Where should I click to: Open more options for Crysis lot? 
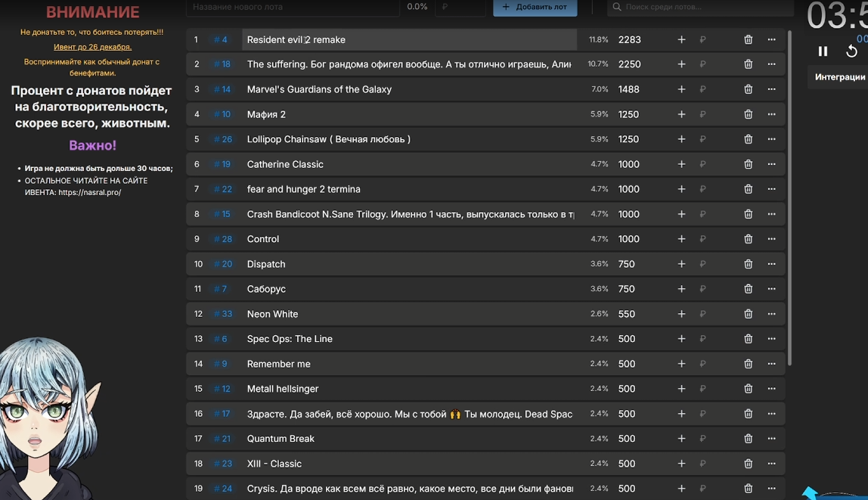(x=772, y=489)
